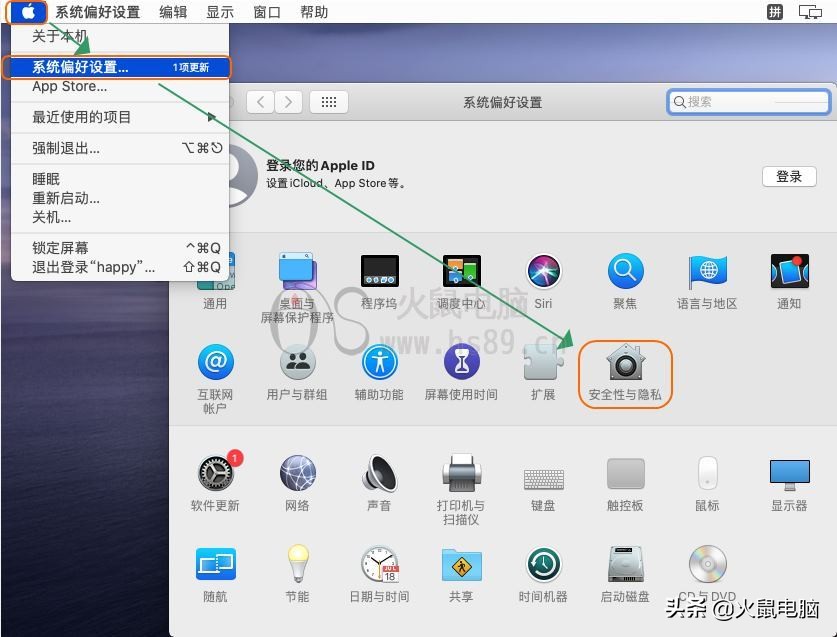Focus the 搜索 search field
837x637 pixels.
click(748, 101)
